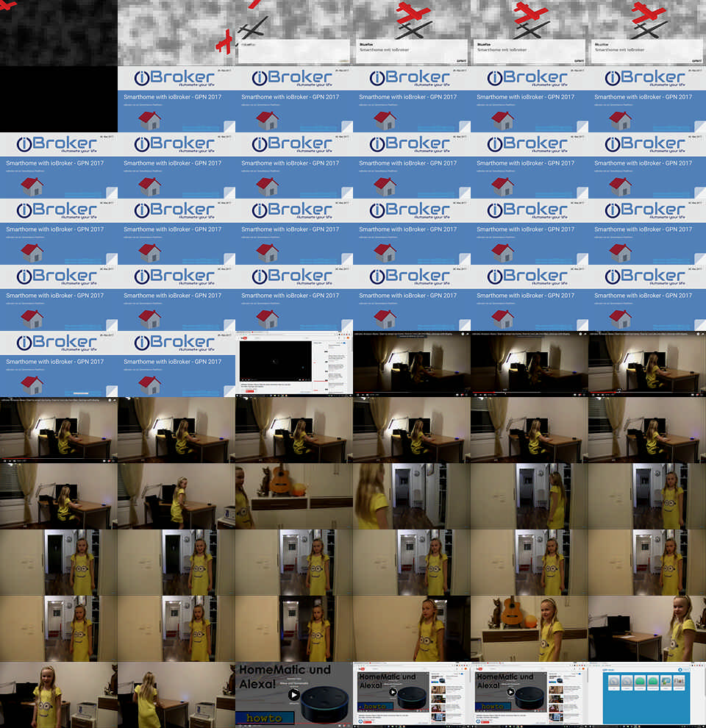Screen dimensions: 706x728
Task: Open the YouTube page with black video player
Action: pyautogui.click(x=294, y=364)
